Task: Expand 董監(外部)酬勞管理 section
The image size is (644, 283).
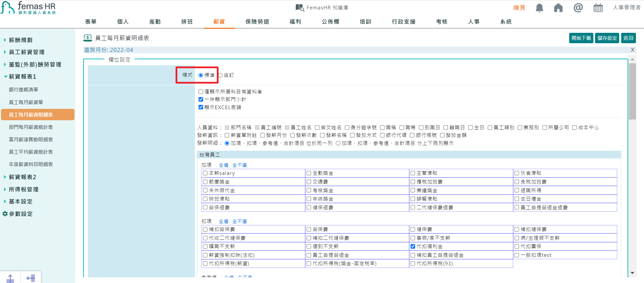Action: pos(35,64)
